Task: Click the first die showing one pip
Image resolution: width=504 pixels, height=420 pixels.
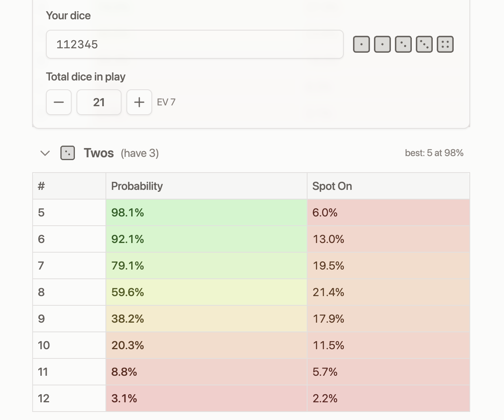Action: (361, 44)
